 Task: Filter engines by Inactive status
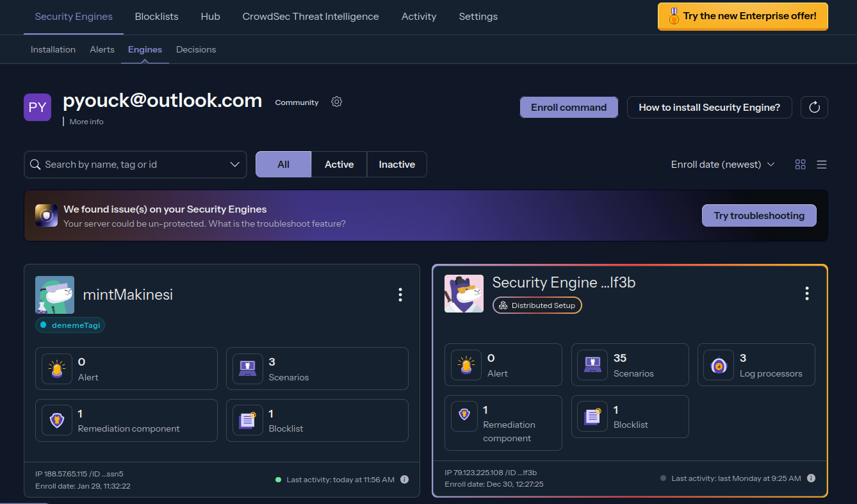(396, 165)
